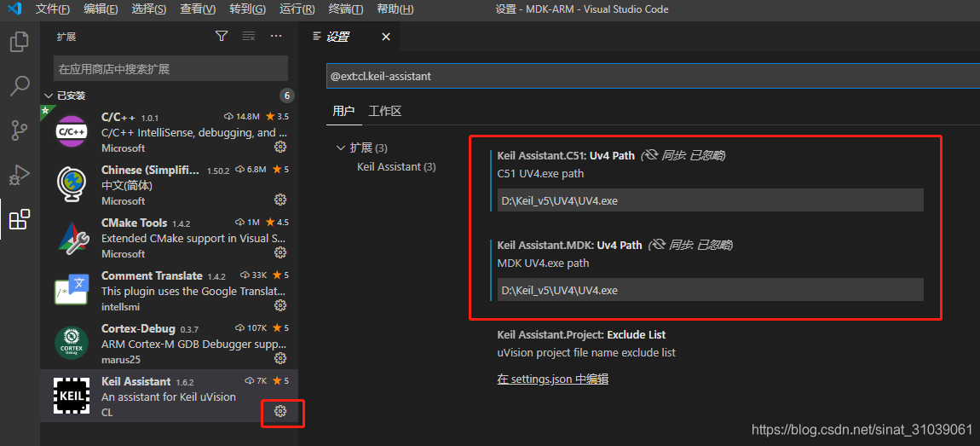Image resolution: width=980 pixels, height=446 pixels.
Task: Open the 运行(R) menu
Action: pos(297,9)
